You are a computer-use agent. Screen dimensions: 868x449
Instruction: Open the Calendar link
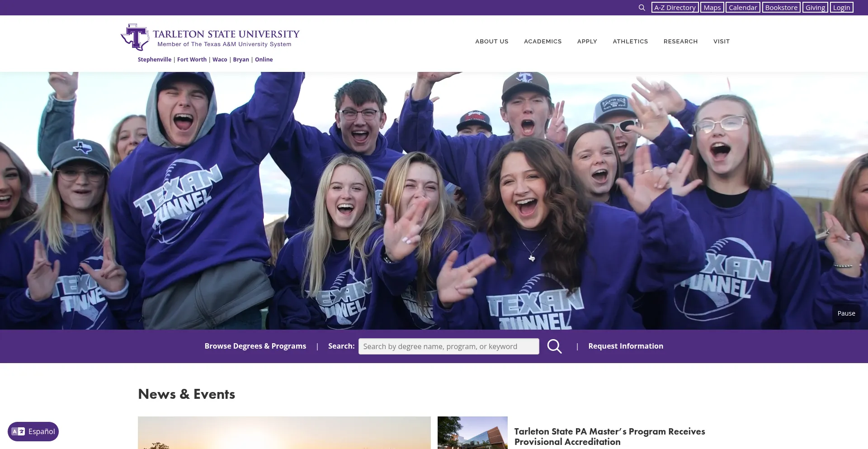click(x=743, y=8)
